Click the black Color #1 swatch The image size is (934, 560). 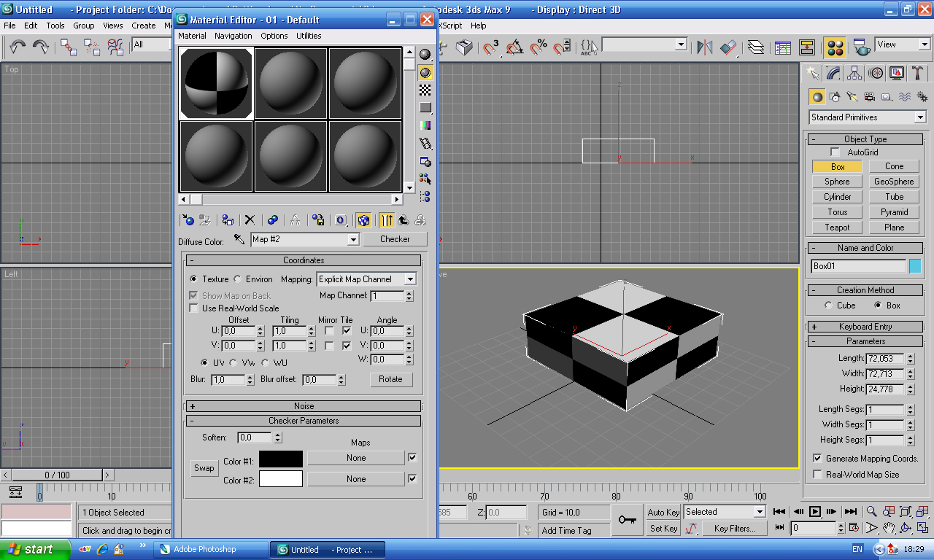281,459
